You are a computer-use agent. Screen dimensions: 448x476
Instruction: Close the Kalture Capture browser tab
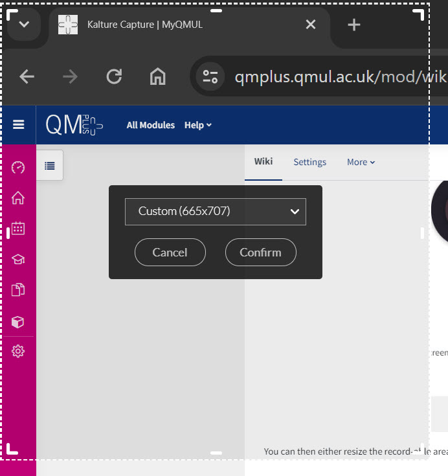[311, 25]
